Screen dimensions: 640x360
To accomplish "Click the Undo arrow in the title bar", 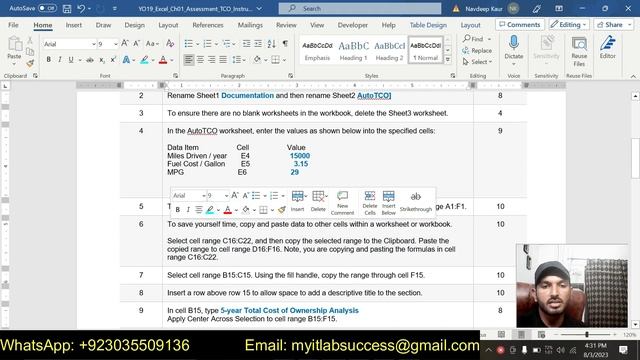I will tap(81, 9).
